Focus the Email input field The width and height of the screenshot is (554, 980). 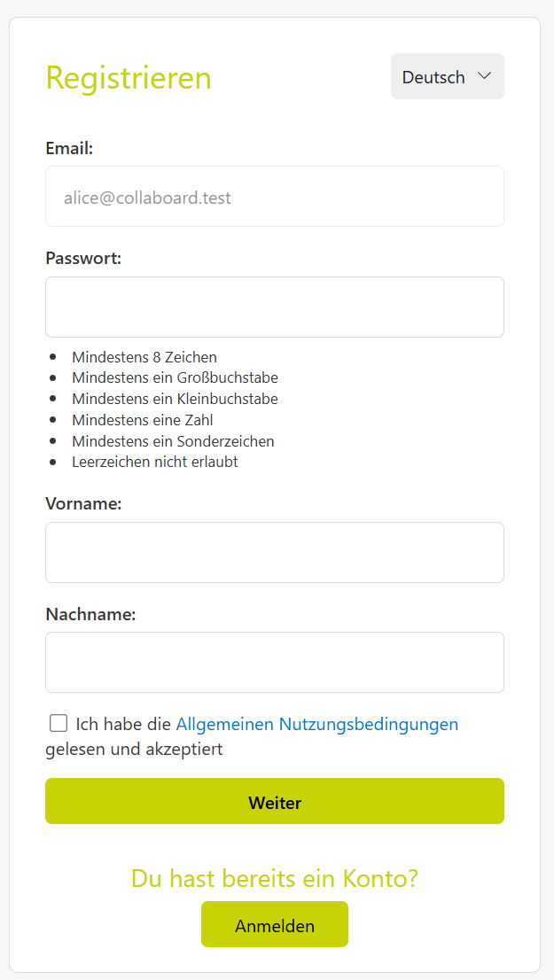(x=275, y=197)
